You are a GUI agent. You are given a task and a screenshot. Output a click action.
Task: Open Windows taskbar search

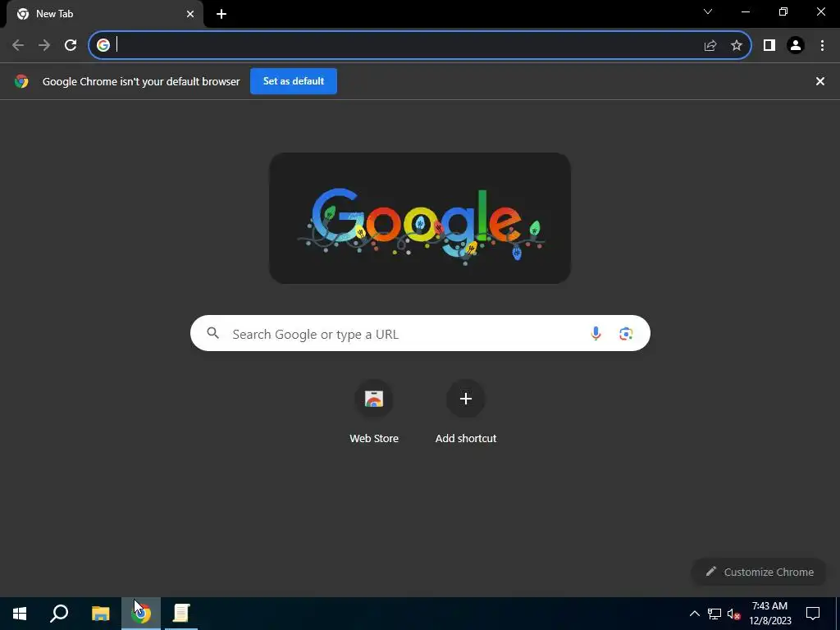pos(59,614)
